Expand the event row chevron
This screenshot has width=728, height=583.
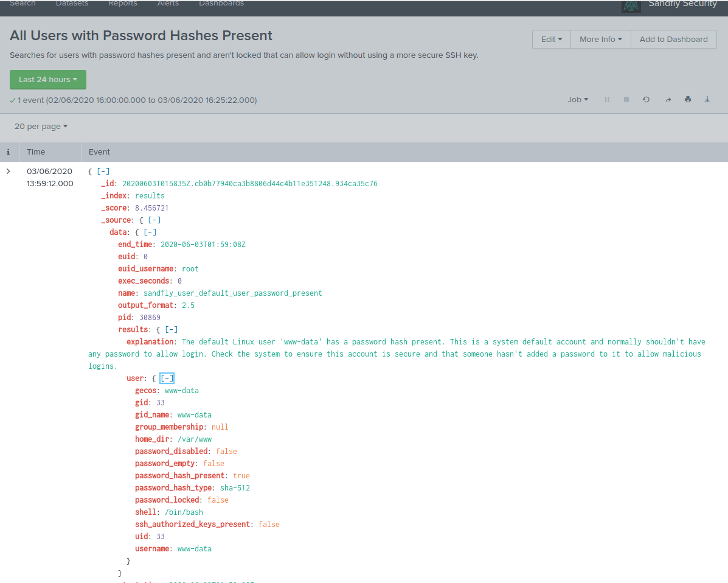tap(8, 172)
